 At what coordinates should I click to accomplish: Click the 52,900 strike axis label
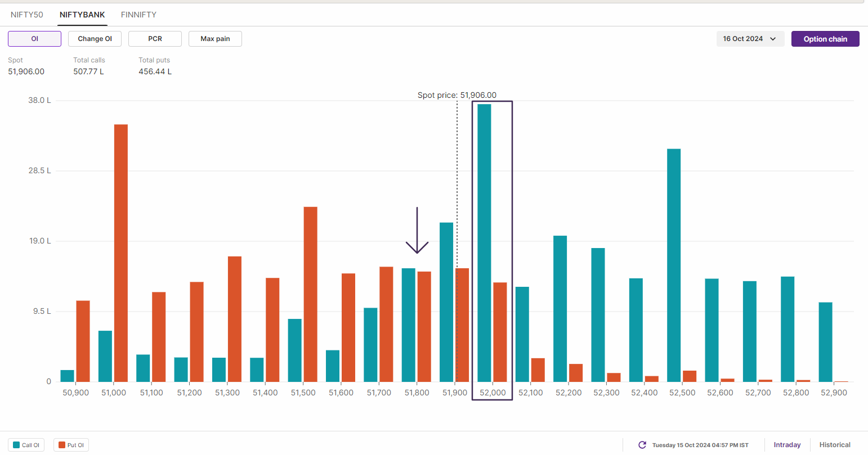click(834, 393)
